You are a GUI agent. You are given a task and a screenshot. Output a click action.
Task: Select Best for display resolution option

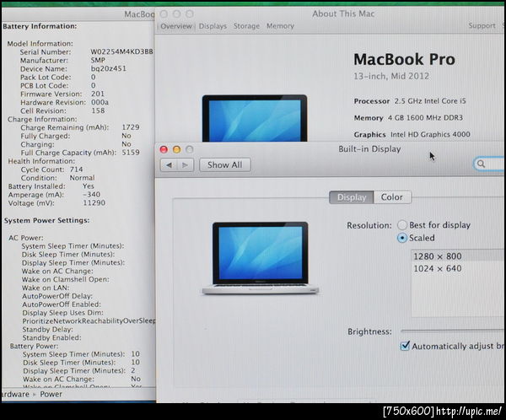[402, 225]
